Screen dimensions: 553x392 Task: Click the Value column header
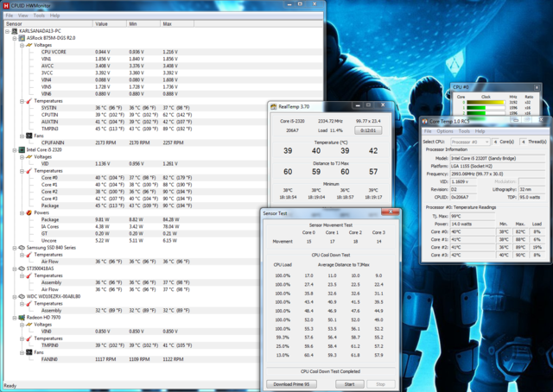(x=110, y=23)
